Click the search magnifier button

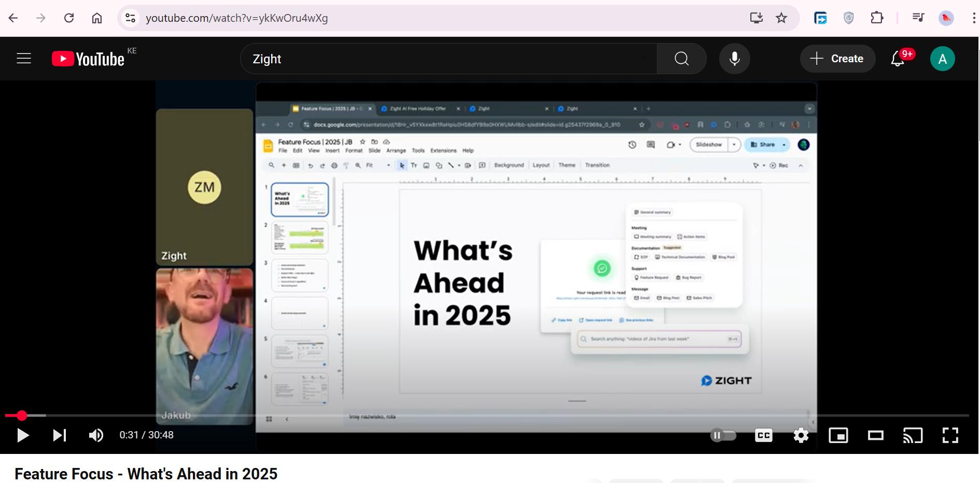(681, 59)
